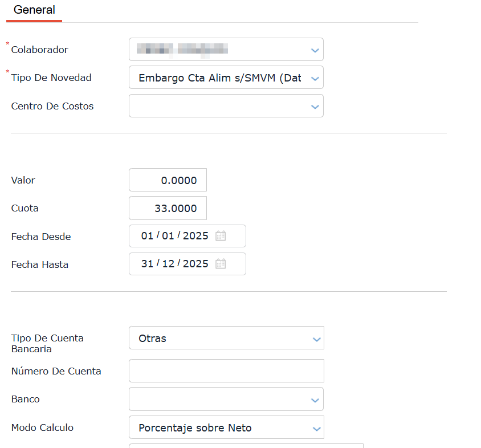Switch to the General tab
This screenshot has width=481, height=448.
pos(34,10)
